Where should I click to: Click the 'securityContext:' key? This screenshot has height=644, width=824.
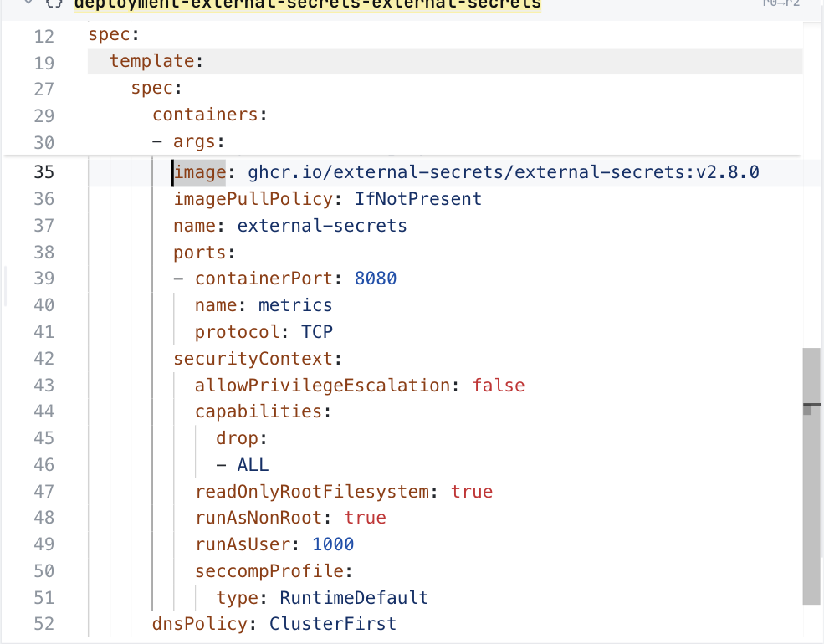coord(258,359)
